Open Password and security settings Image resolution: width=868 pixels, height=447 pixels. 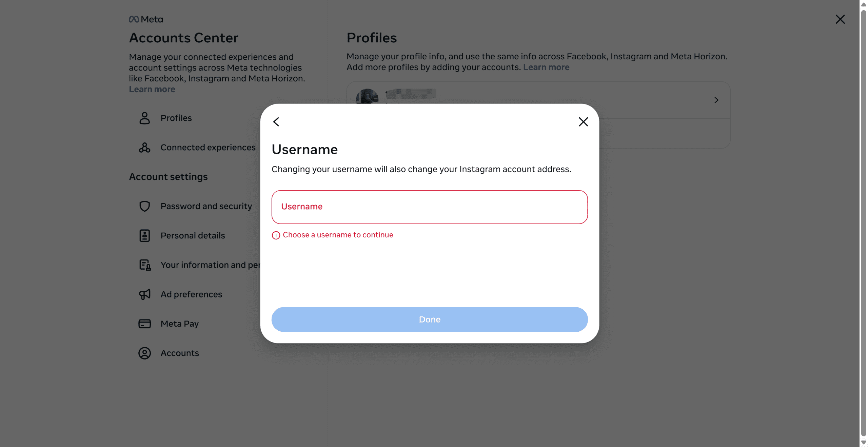coord(206,206)
